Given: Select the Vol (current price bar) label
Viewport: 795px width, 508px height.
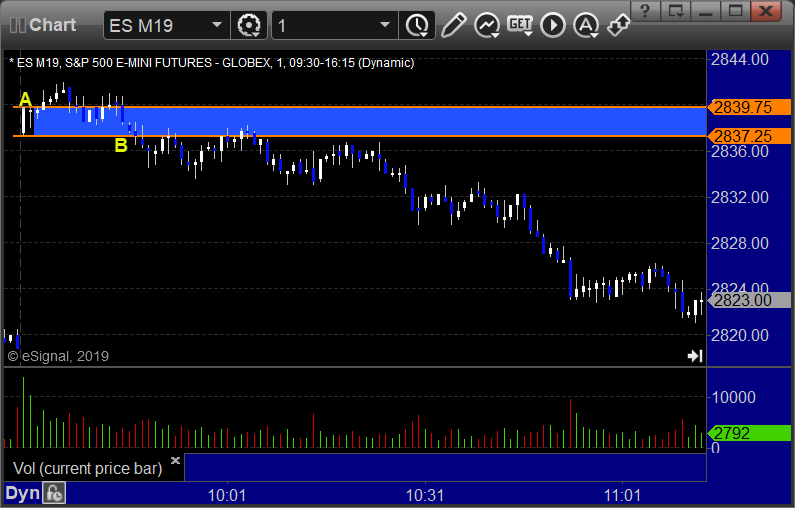Looking at the screenshot, I should 87,468.
